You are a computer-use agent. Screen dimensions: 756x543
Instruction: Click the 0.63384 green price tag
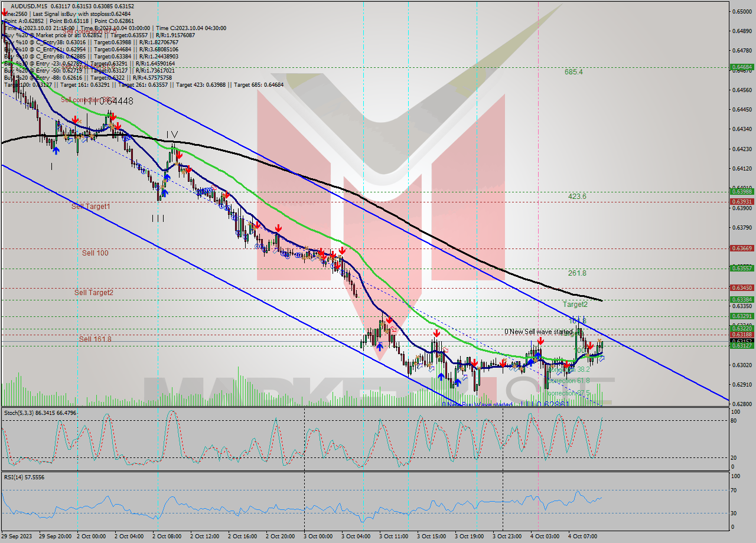coord(742,299)
